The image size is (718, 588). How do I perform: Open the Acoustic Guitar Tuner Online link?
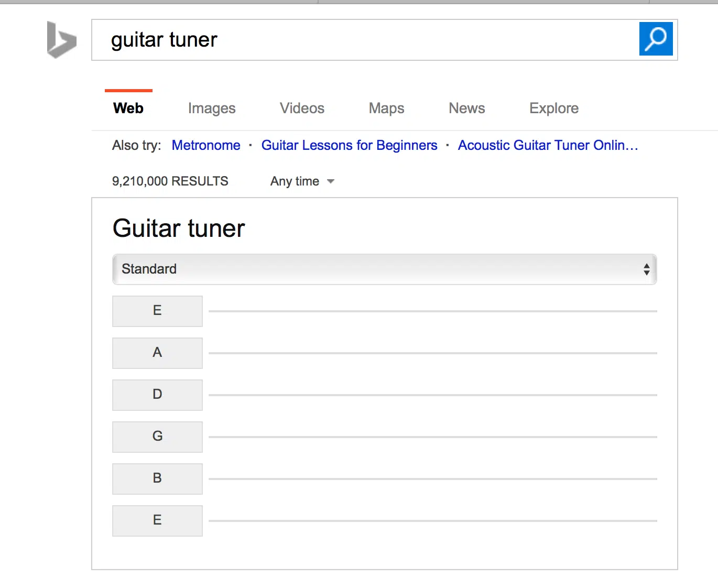tap(548, 145)
